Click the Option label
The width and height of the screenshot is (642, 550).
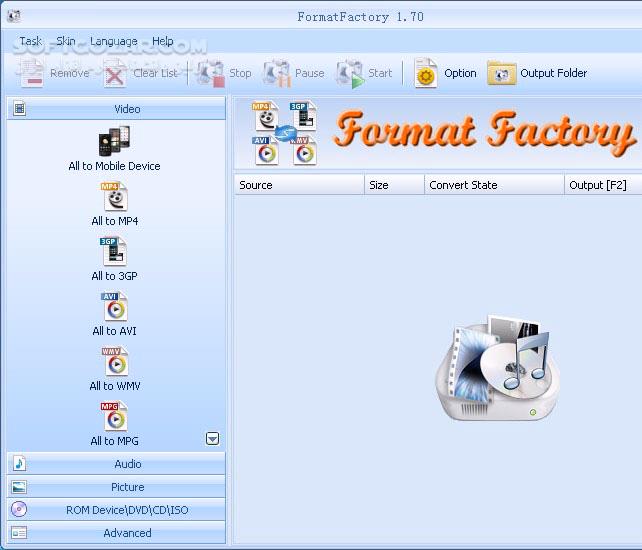tap(460, 73)
